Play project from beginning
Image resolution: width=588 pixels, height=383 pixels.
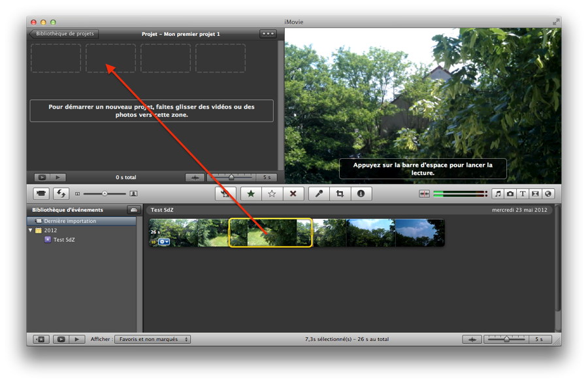(58, 177)
